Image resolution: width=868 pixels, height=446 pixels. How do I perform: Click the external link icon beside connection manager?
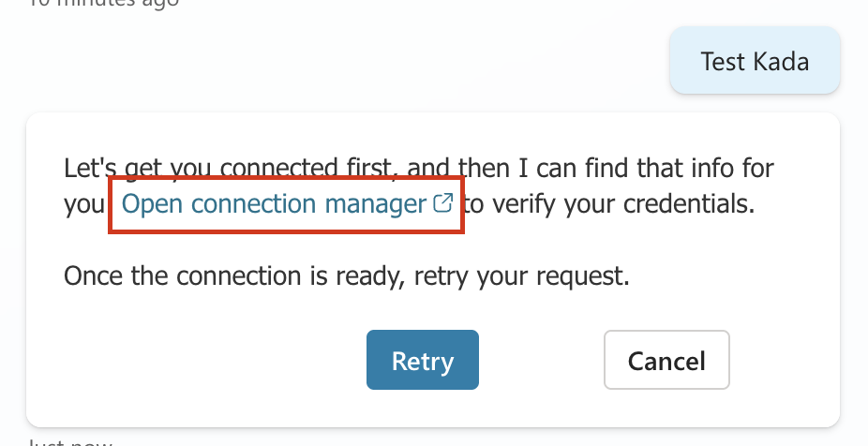443,204
